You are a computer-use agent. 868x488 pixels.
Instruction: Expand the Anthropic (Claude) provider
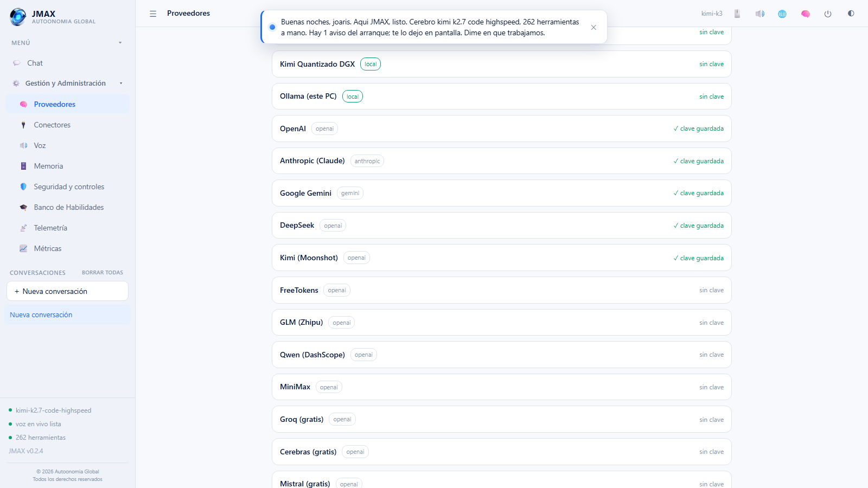coord(501,161)
